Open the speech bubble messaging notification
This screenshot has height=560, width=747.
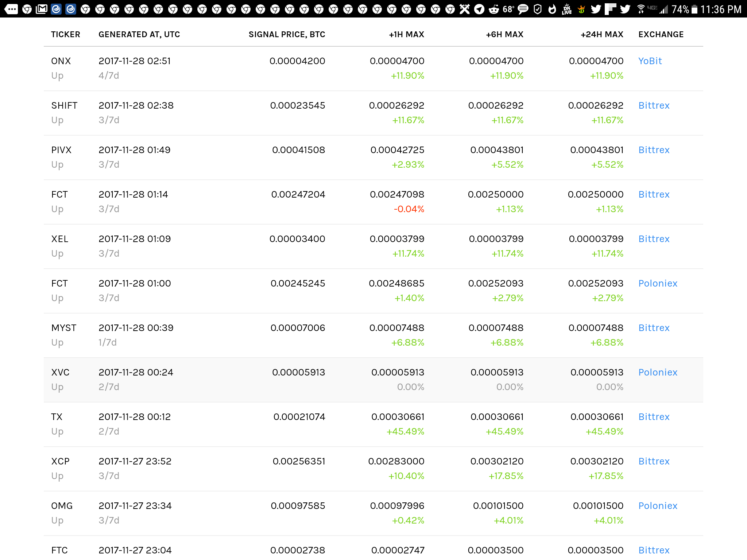click(523, 9)
